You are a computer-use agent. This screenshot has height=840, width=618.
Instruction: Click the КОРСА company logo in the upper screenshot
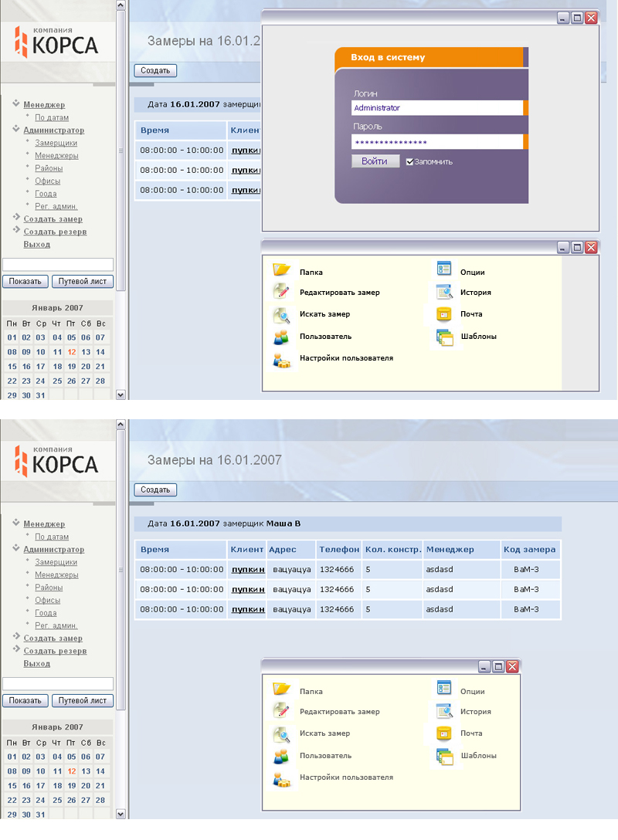pos(57,41)
